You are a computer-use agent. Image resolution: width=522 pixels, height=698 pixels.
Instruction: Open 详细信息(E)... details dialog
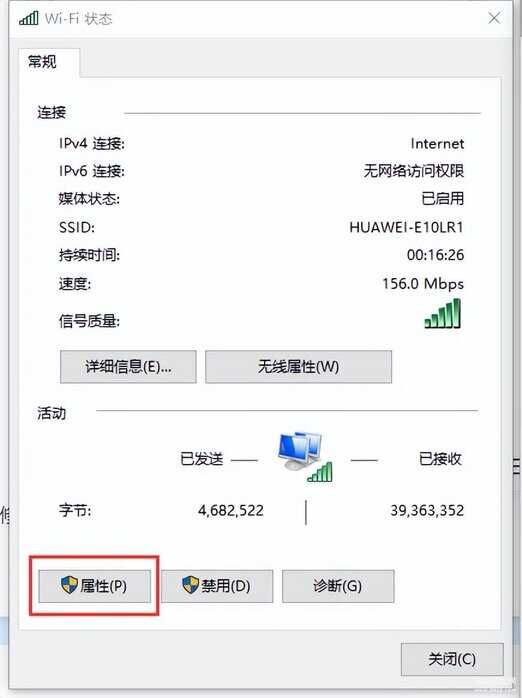[x=128, y=367]
